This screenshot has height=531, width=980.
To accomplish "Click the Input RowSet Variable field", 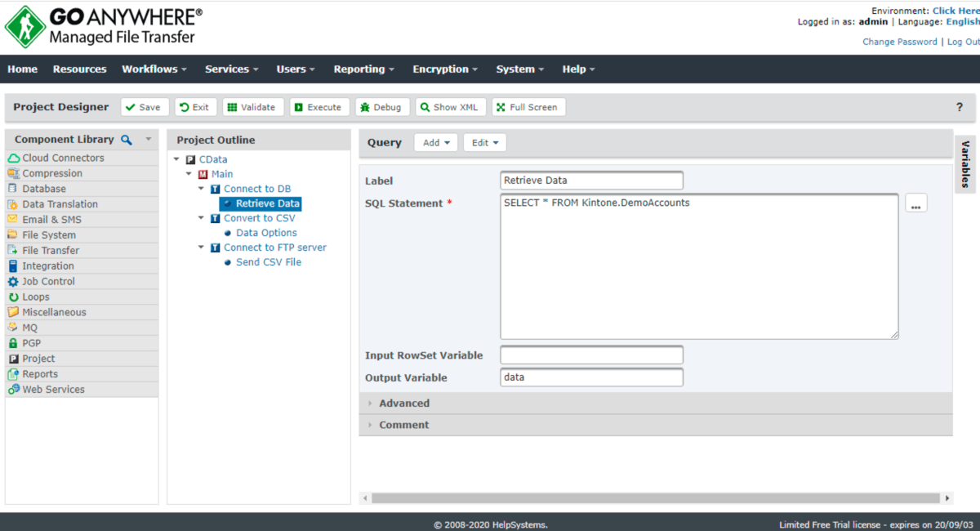I will coord(591,355).
